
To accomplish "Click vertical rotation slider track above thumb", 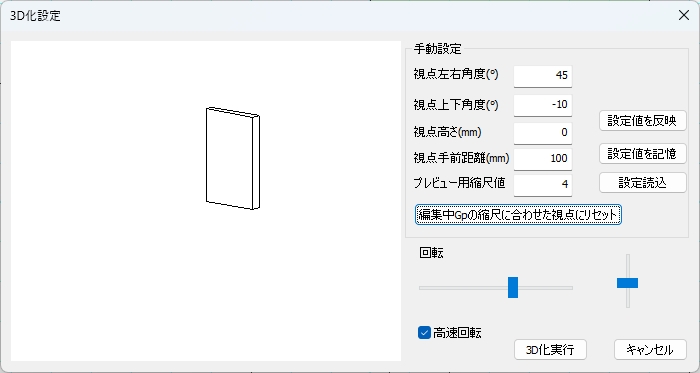I will pyautogui.click(x=628, y=266).
